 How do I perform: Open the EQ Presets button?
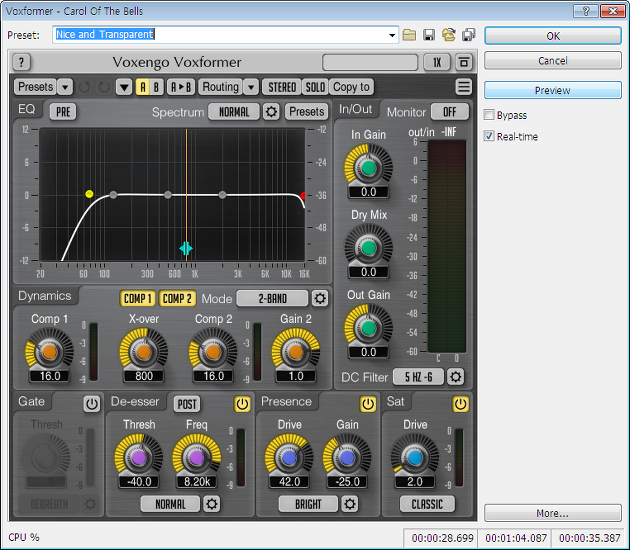point(307,112)
